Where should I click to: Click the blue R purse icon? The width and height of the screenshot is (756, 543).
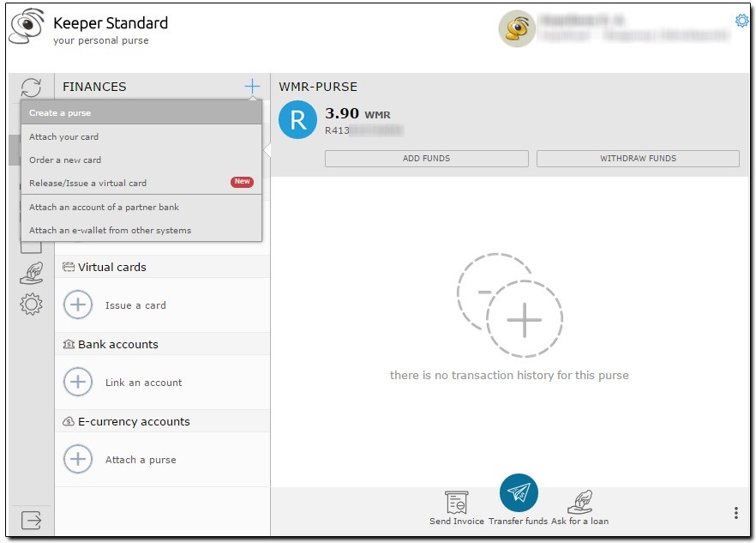pos(297,120)
